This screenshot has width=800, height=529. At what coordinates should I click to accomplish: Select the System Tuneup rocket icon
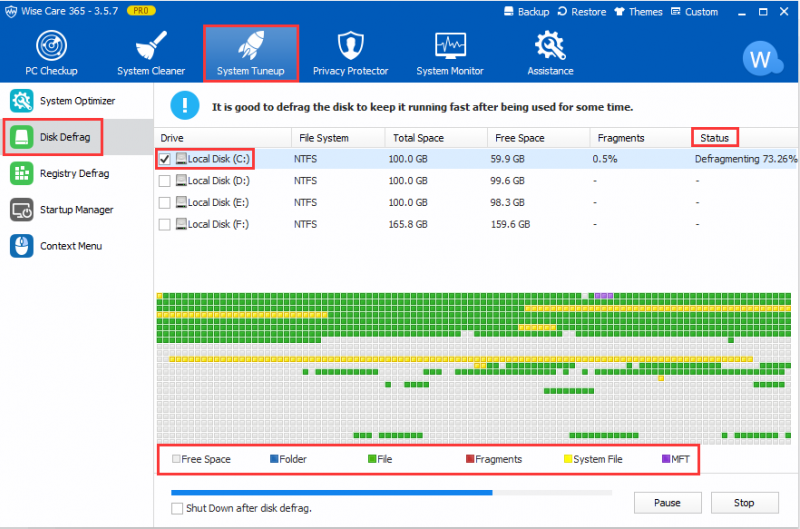251,45
